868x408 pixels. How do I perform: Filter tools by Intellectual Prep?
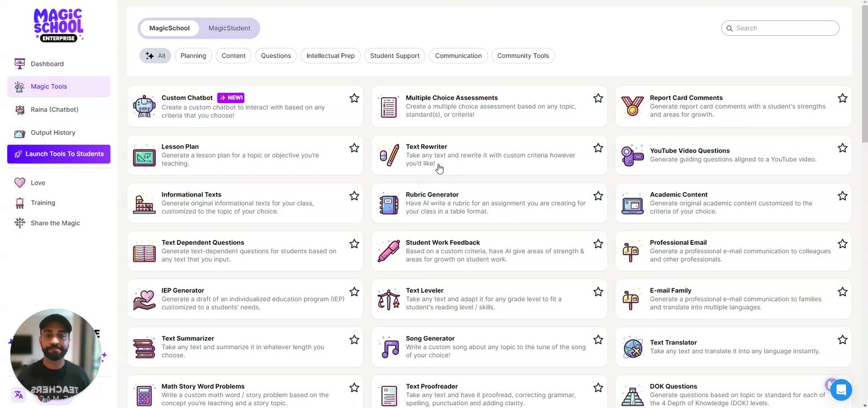(x=331, y=56)
